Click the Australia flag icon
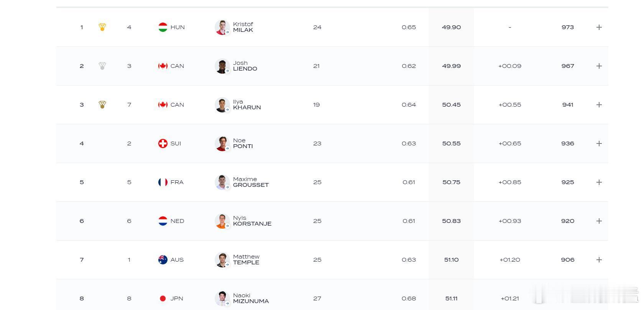This screenshot has width=644, height=310. (x=163, y=260)
